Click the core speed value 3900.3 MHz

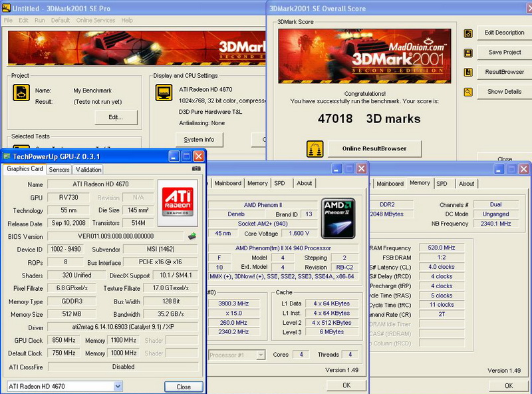(x=233, y=303)
